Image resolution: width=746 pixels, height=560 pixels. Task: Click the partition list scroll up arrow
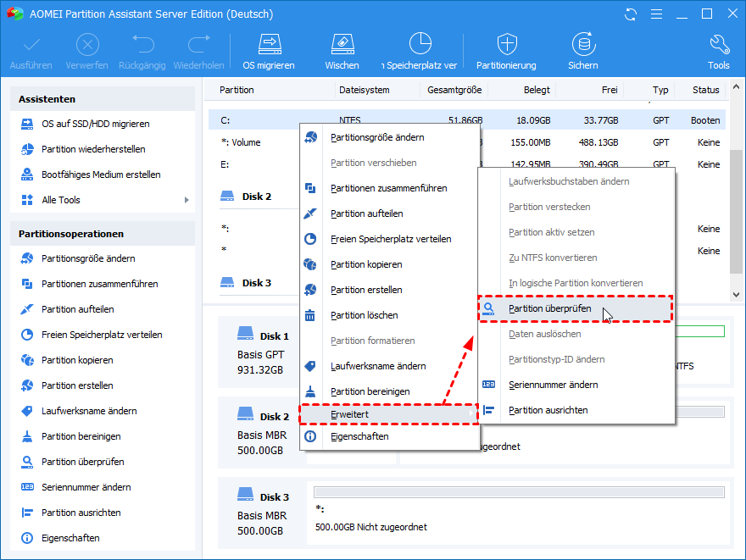coord(736,86)
